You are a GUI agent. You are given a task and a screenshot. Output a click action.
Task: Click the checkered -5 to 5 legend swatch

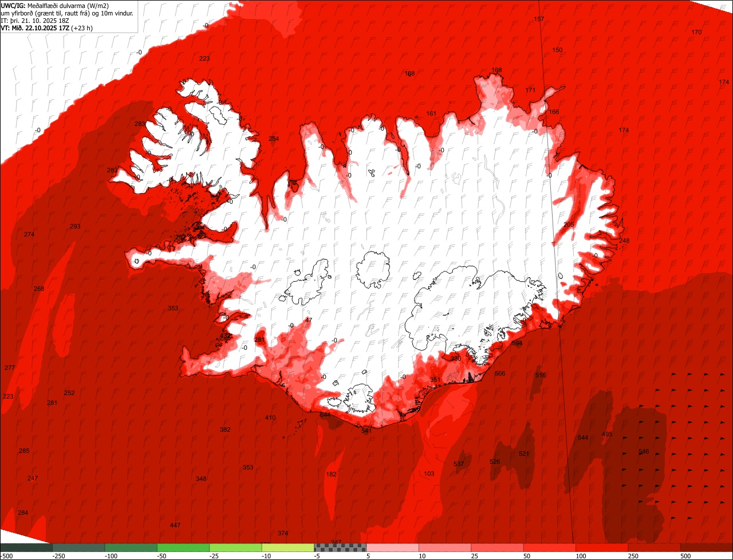[340, 547]
